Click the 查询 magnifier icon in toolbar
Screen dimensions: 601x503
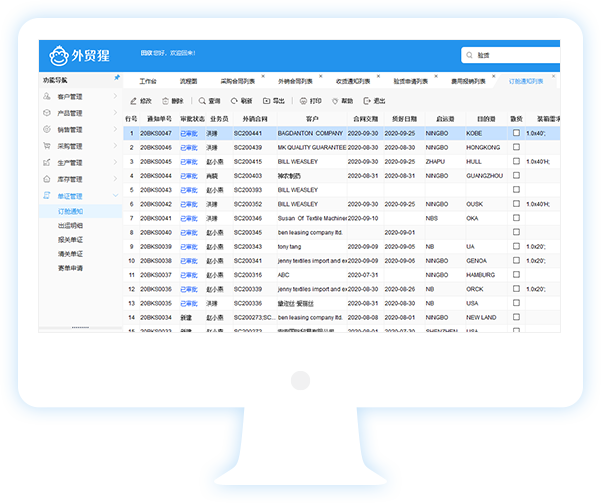tap(202, 101)
